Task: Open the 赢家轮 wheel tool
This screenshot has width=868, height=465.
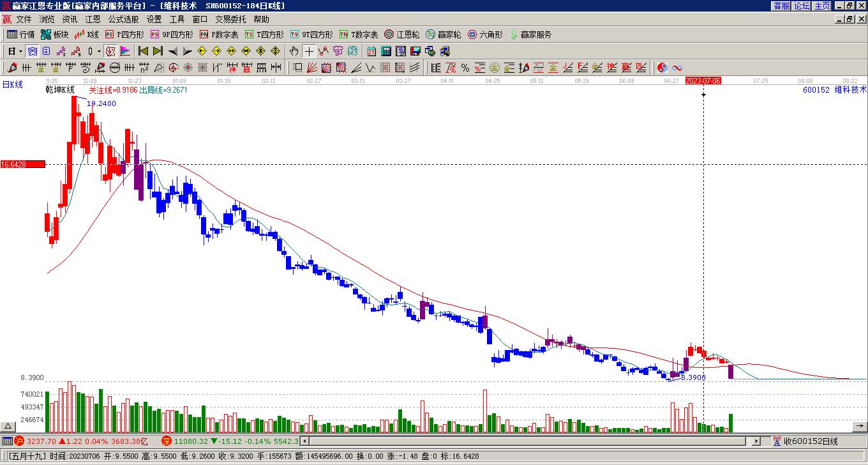Action: click(x=444, y=34)
